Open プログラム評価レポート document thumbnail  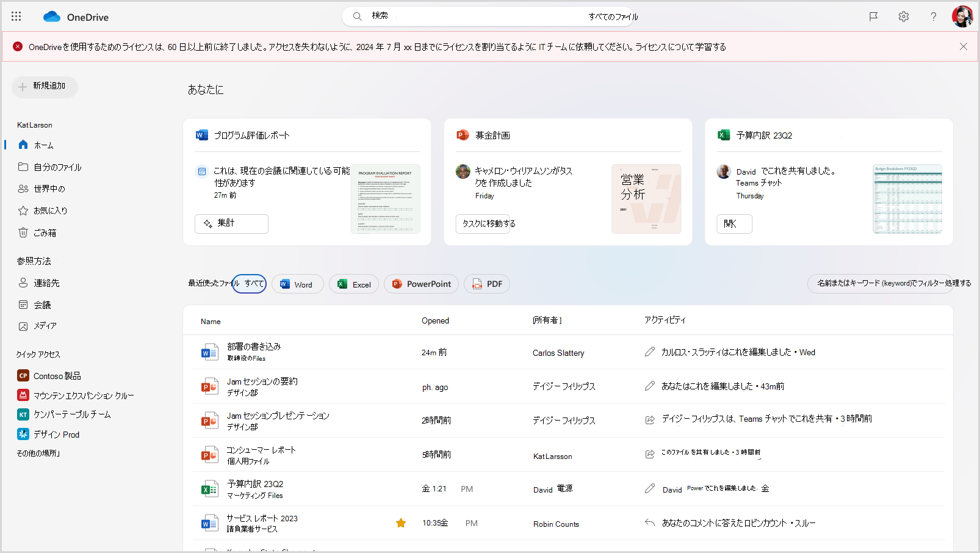click(385, 198)
